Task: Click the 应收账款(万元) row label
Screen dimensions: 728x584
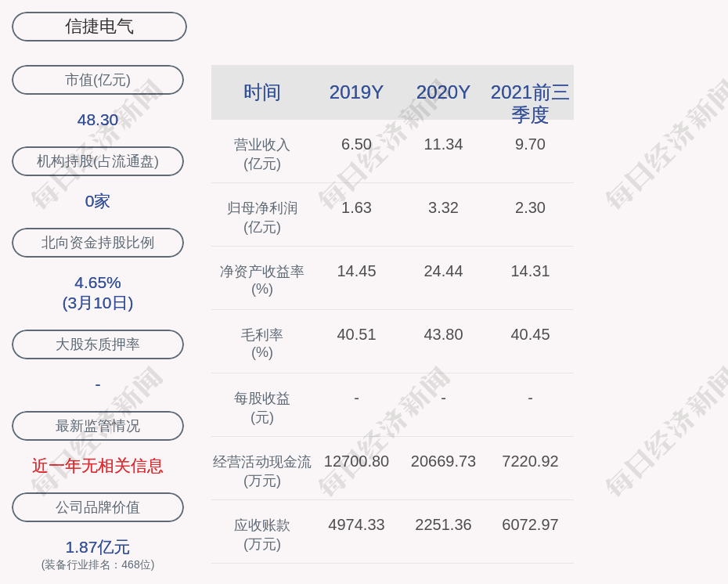Action: tap(262, 535)
